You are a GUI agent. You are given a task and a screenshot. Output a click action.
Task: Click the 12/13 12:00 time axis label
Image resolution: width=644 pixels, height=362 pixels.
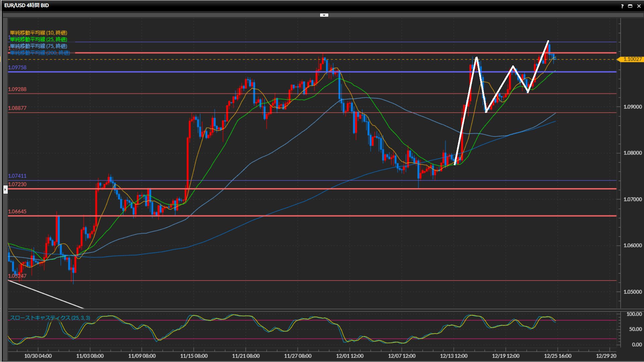[453, 356]
